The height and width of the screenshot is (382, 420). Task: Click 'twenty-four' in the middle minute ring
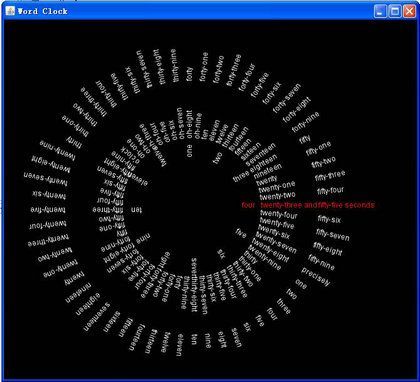point(278,214)
